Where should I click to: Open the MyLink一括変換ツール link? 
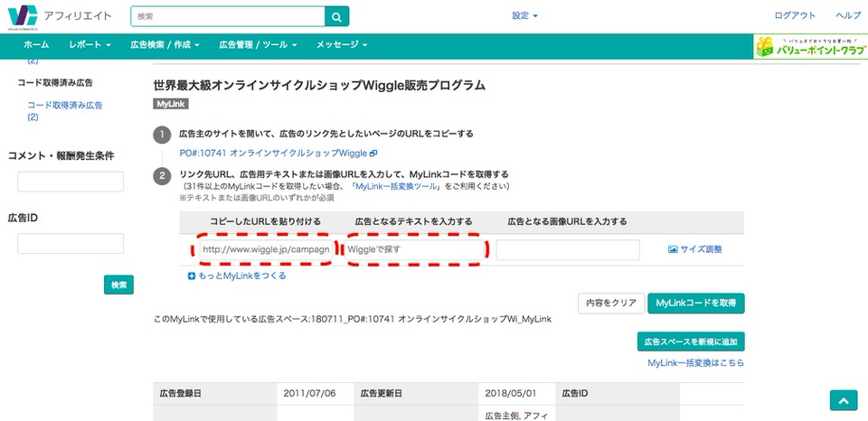398,186
